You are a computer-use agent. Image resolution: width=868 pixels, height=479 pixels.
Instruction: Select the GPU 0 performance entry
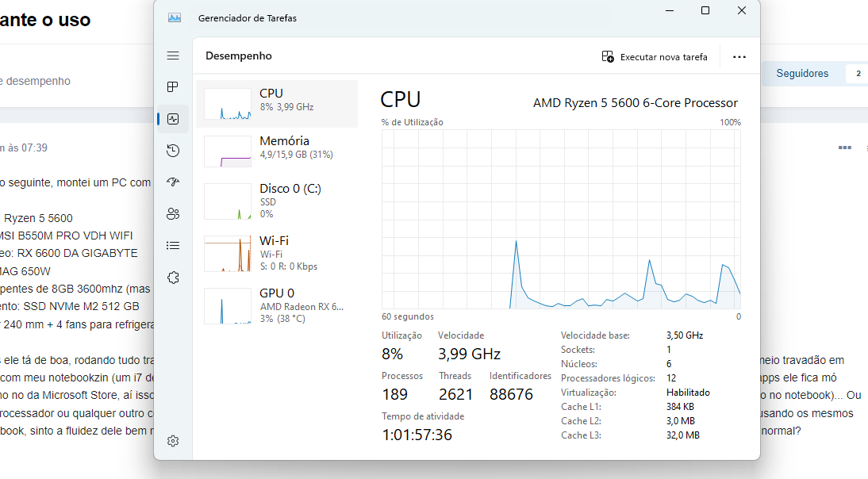[x=277, y=305]
